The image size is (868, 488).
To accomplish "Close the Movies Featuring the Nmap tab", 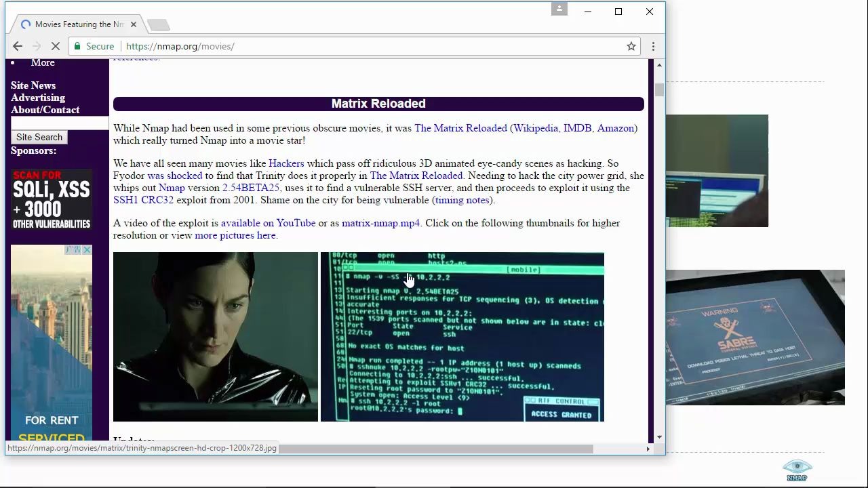I will pos(134,24).
